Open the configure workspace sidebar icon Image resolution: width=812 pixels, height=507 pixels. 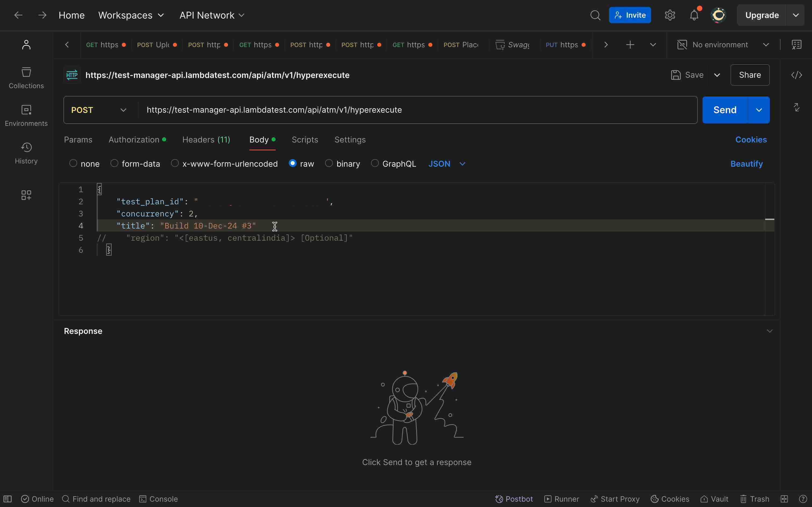[26, 195]
